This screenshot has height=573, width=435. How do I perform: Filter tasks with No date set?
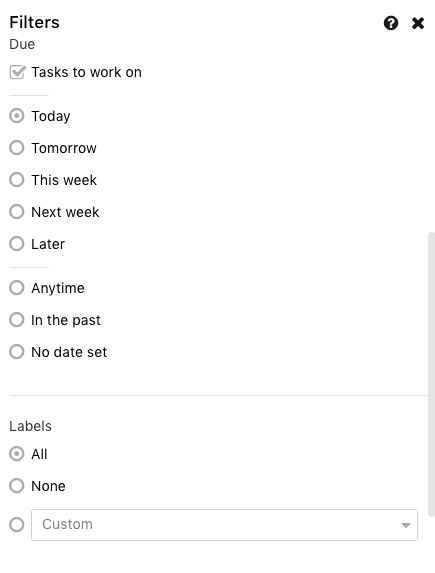point(17,352)
